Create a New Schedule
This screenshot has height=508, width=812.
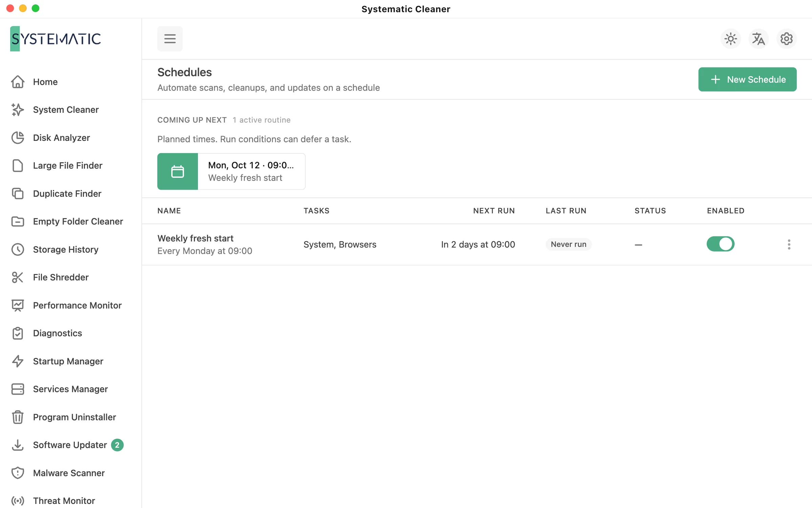pyautogui.click(x=747, y=79)
